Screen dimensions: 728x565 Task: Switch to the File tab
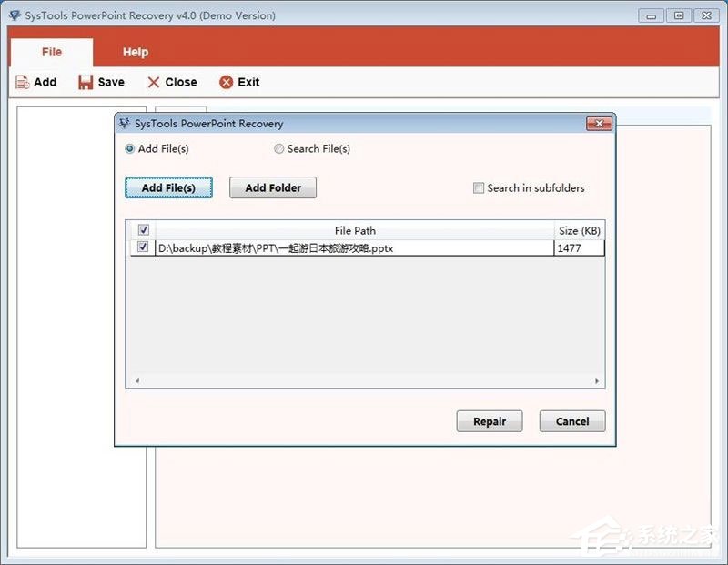coord(52,52)
